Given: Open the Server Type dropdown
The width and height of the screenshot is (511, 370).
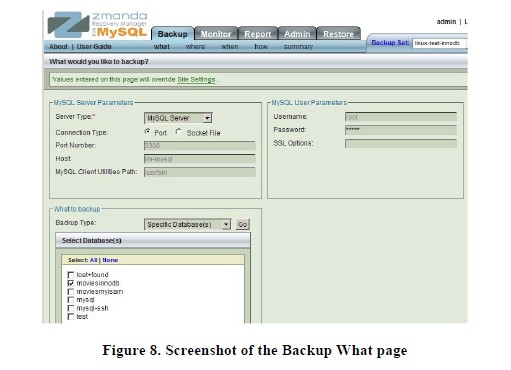Looking at the screenshot, I should pos(178,118).
